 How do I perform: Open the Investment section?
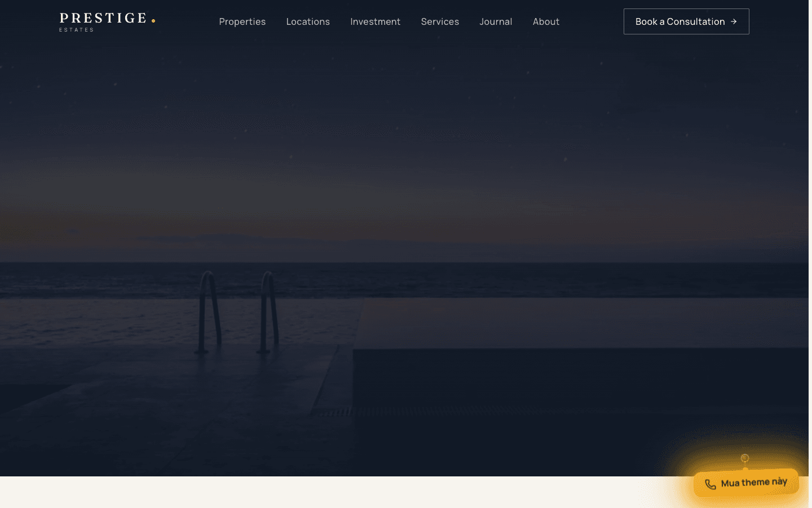[x=376, y=21]
